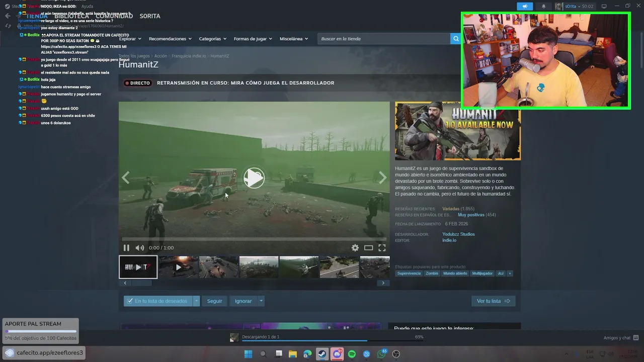Switch to the COMUNIDAD tab
This screenshot has width=644, height=362.
click(114, 16)
